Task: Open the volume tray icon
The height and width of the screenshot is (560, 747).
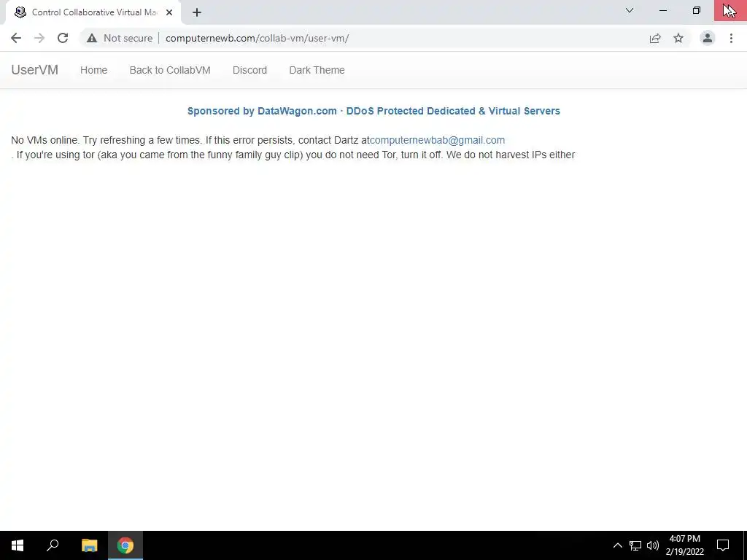Action: point(653,545)
